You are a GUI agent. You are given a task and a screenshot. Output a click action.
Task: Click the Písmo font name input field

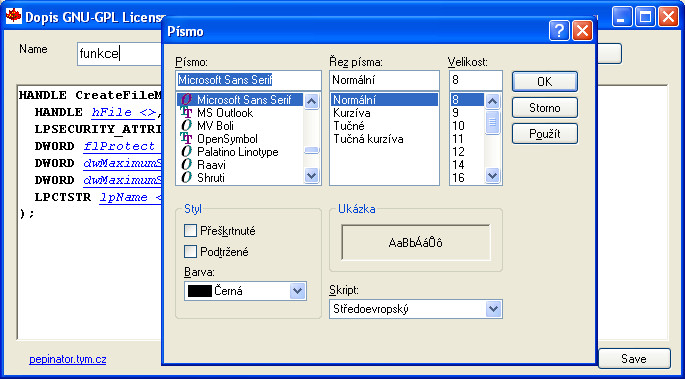coord(248,80)
